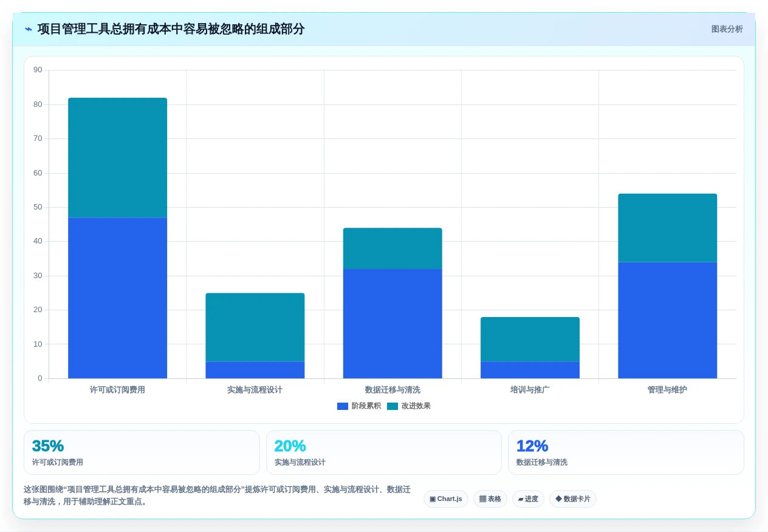768x532 pixels.
Task: Click the y-axis value 90
Action: pyautogui.click(x=38, y=70)
